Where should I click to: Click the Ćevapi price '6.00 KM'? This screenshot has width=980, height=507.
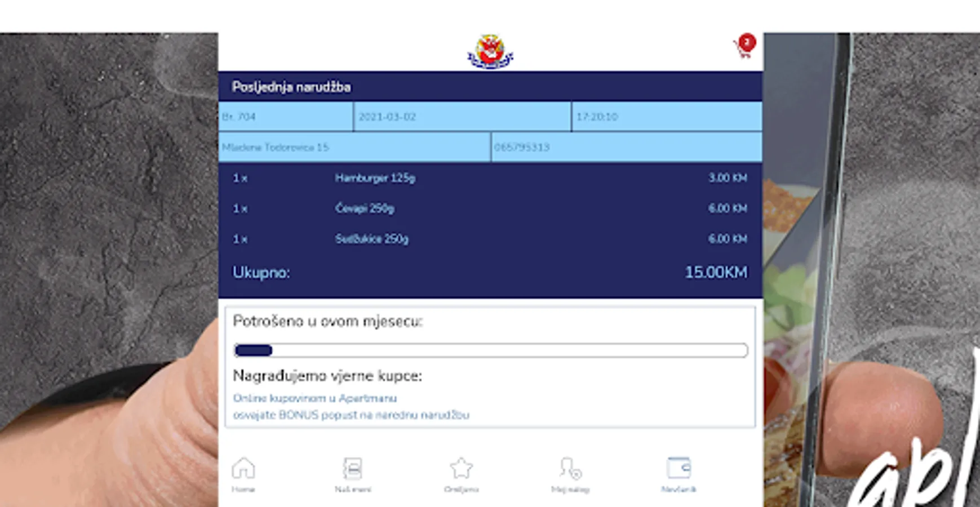[728, 208]
